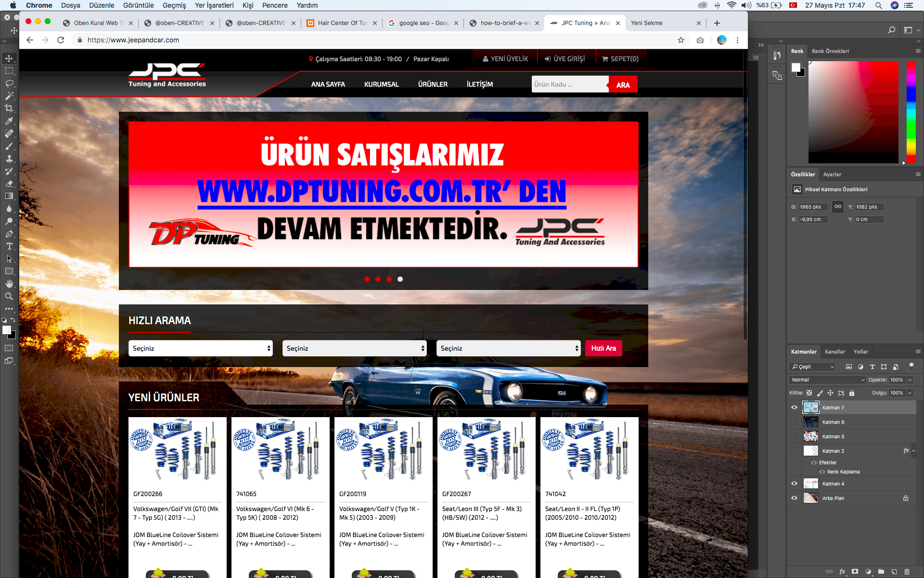Open Katmanlar panel options menu
The width and height of the screenshot is (924, 578).
[x=918, y=352]
